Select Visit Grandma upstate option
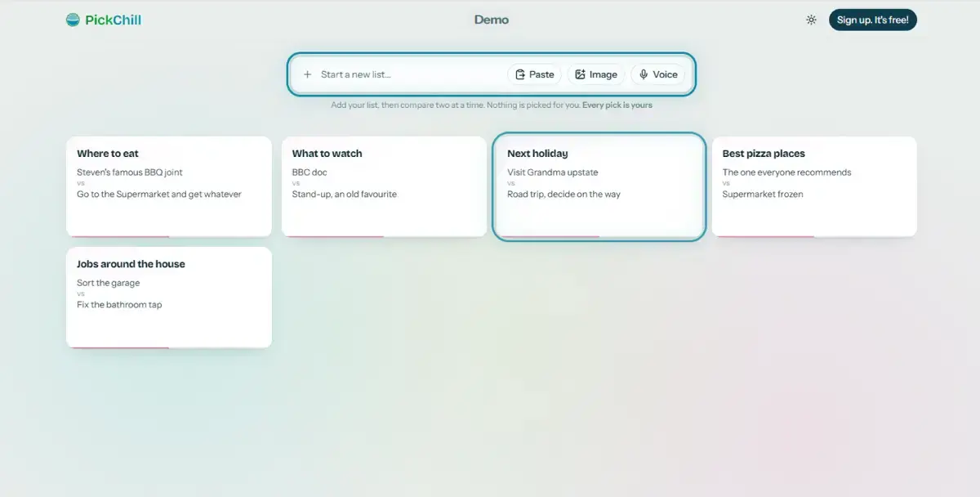The width and height of the screenshot is (980, 497). tap(553, 172)
